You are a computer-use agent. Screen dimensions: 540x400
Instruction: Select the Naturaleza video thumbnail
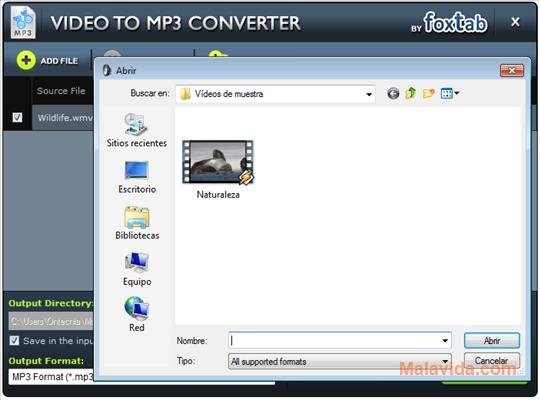[218, 162]
